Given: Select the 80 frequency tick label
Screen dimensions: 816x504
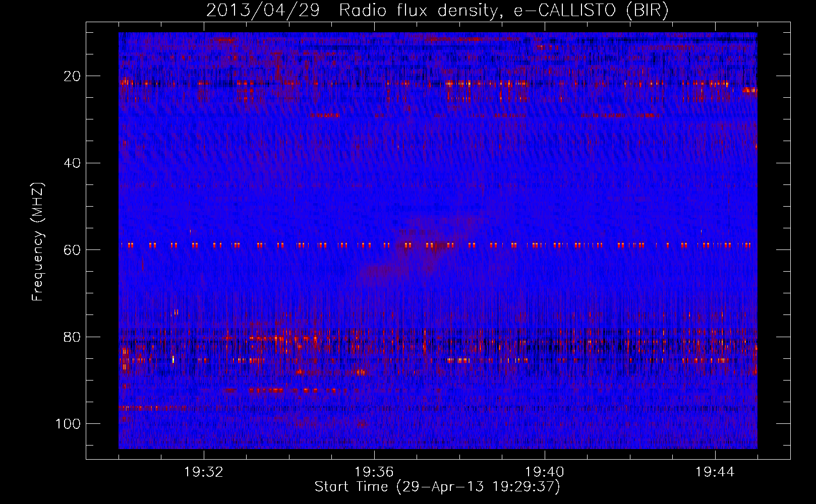Looking at the screenshot, I should tap(73, 337).
